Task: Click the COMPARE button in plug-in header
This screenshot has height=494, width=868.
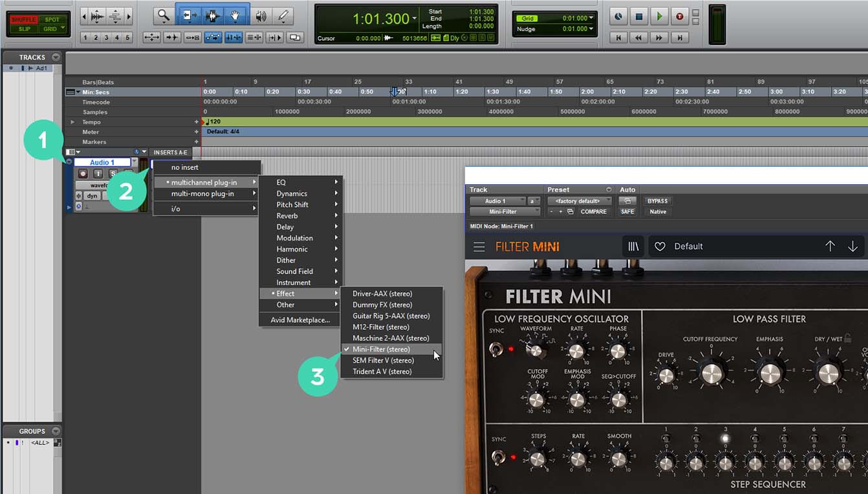Action: (x=594, y=211)
